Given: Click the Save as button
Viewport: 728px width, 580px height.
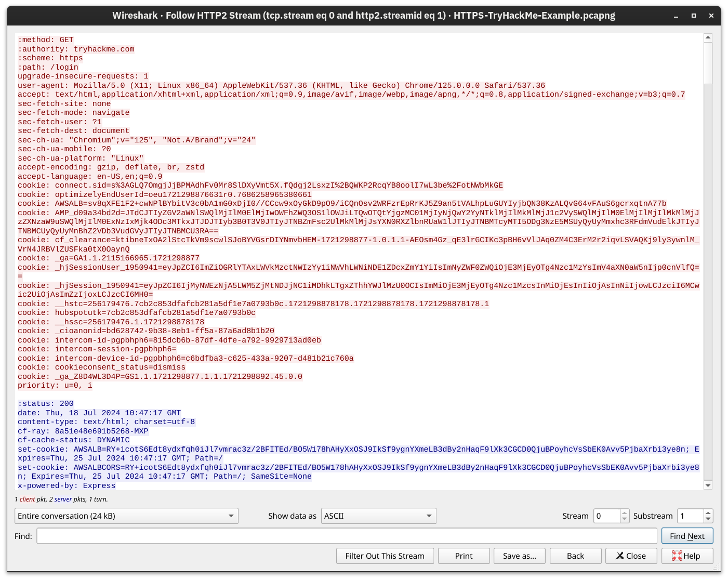Looking at the screenshot, I should coord(519,556).
